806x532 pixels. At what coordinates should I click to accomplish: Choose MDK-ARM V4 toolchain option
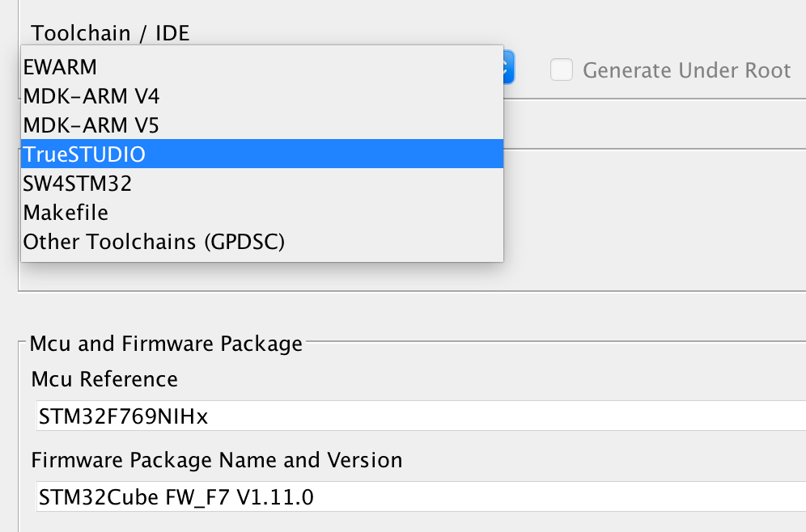click(x=262, y=96)
